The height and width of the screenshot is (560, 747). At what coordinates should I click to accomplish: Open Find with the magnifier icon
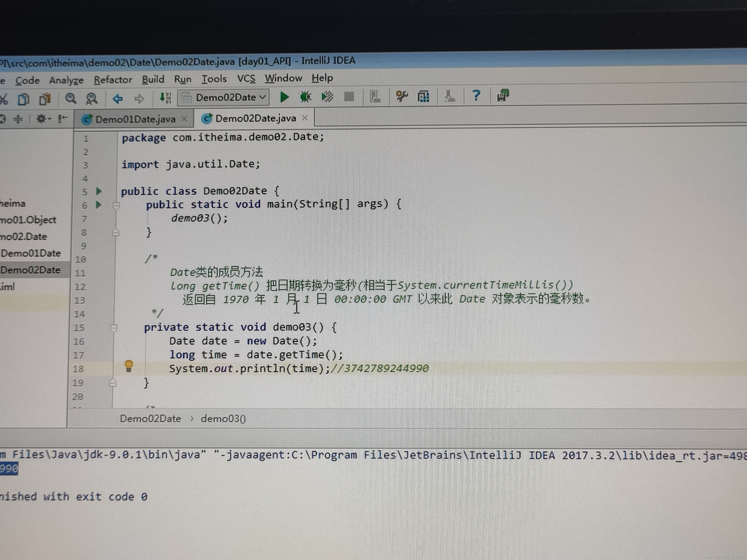point(71,99)
